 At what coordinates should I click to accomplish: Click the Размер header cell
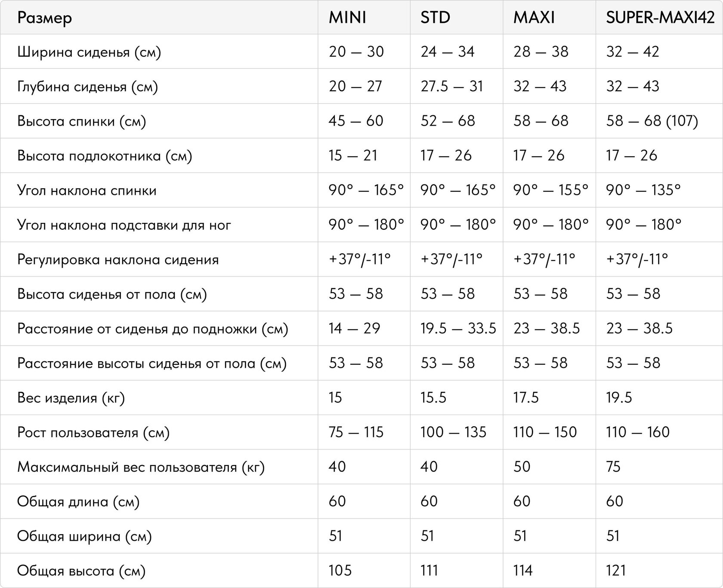click(44, 18)
